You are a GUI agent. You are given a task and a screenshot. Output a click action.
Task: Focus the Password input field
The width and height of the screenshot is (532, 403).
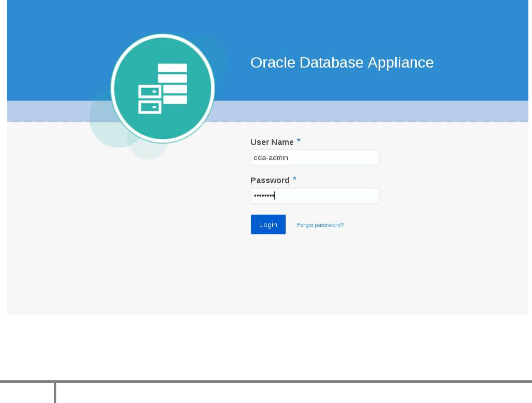coord(315,196)
